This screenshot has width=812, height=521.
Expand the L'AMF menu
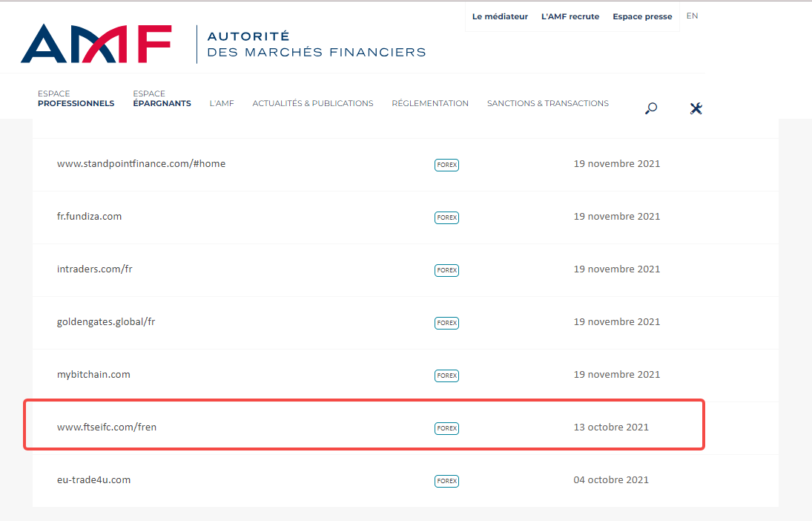[x=222, y=103]
